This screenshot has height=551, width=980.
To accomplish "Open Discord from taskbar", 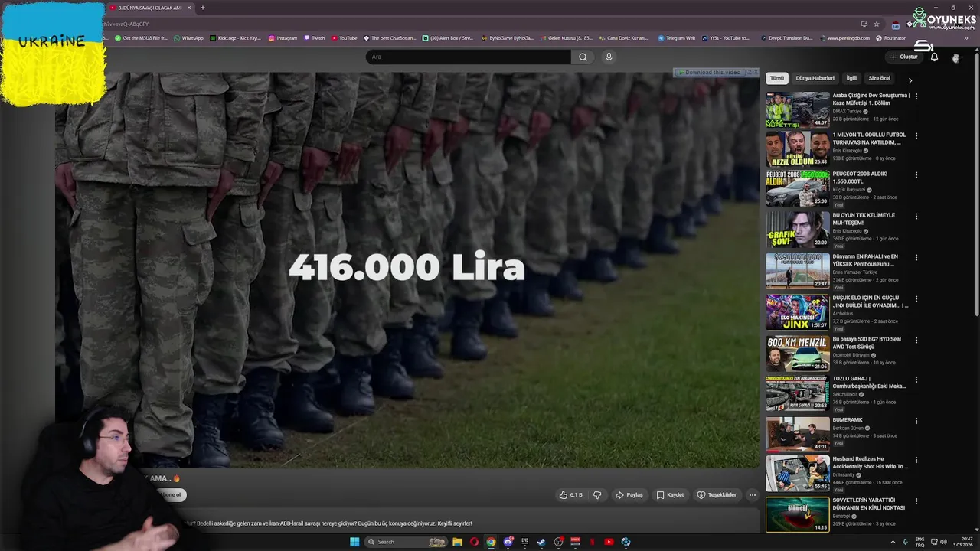I will coord(508,542).
